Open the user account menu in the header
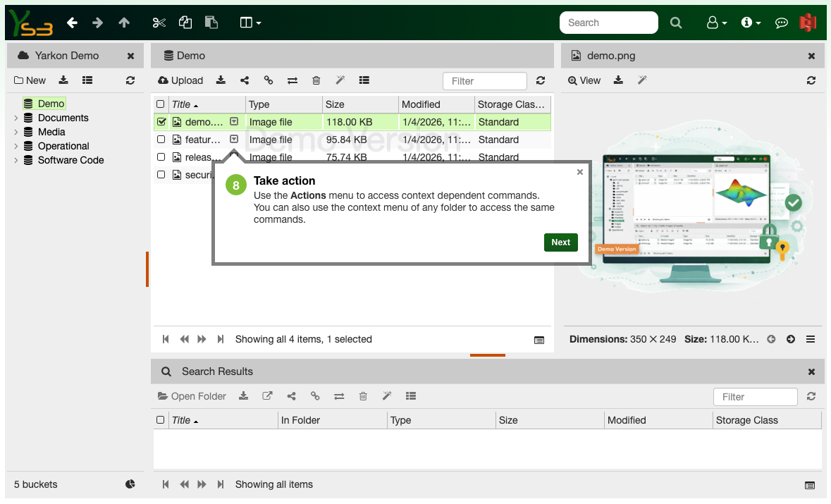 [x=716, y=22]
